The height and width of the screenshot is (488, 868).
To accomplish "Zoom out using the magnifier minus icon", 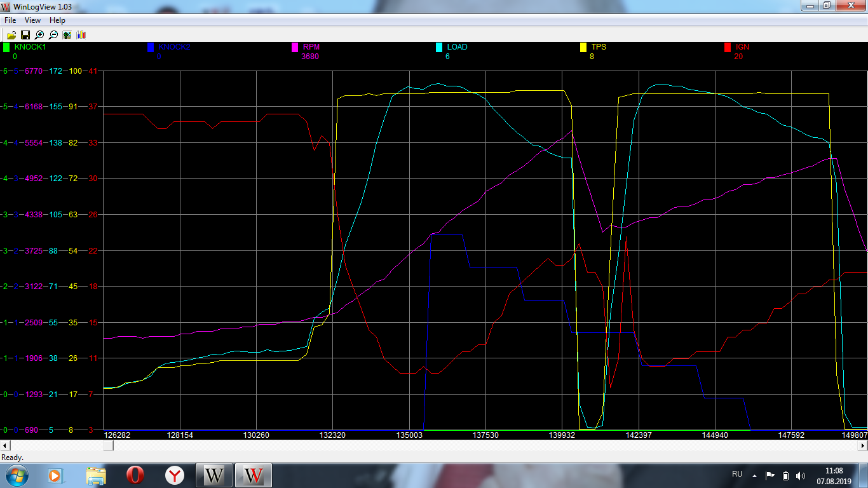I will pos(53,35).
